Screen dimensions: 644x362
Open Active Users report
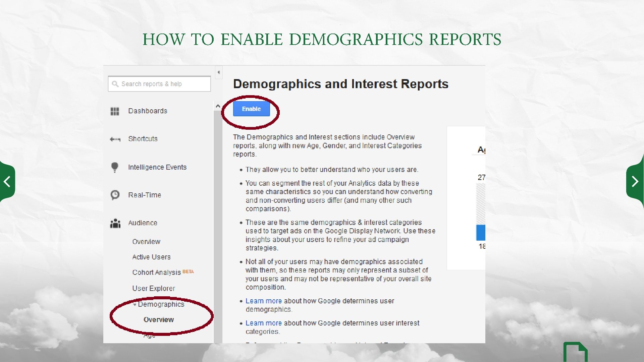click(x=151, y=257)
